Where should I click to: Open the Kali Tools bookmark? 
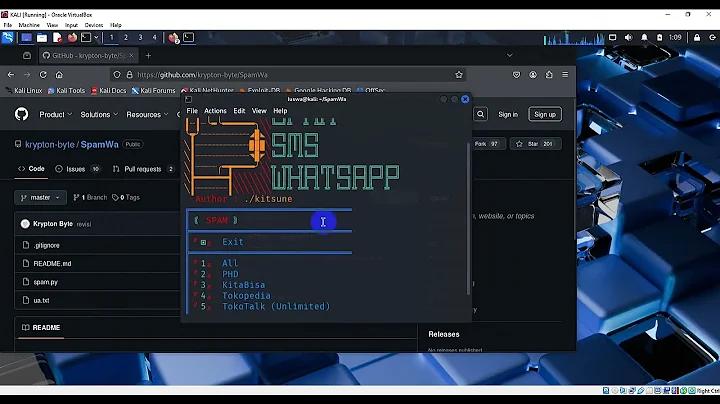pos(67,90)
